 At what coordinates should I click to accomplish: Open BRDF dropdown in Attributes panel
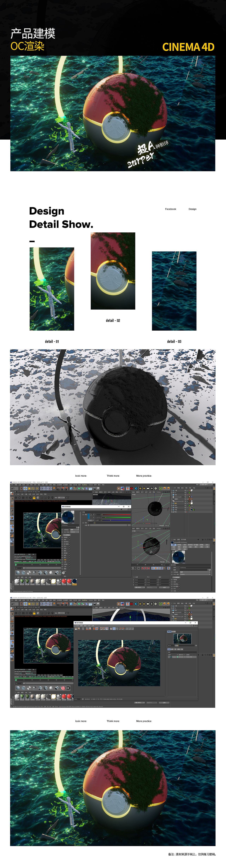pos(195,574)
